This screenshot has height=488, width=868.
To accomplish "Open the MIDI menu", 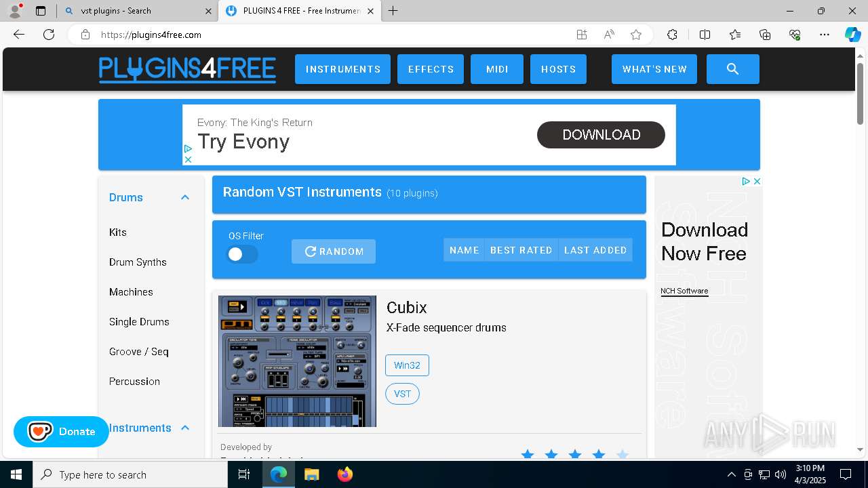I will pos(497,69).
